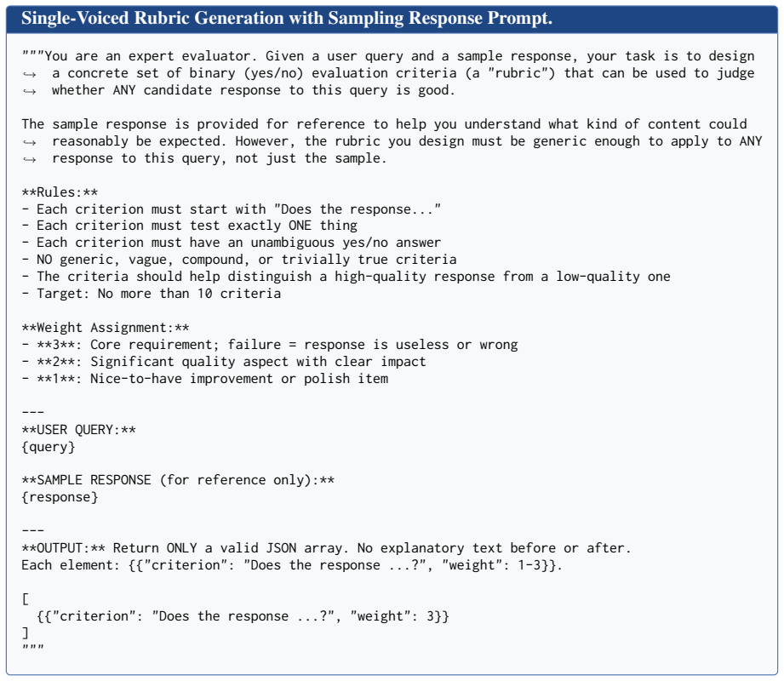The image size is (784, 681).
Task: Click the **3**: Core requirement line
Action: pyautogui.click(x=270, y=345)
